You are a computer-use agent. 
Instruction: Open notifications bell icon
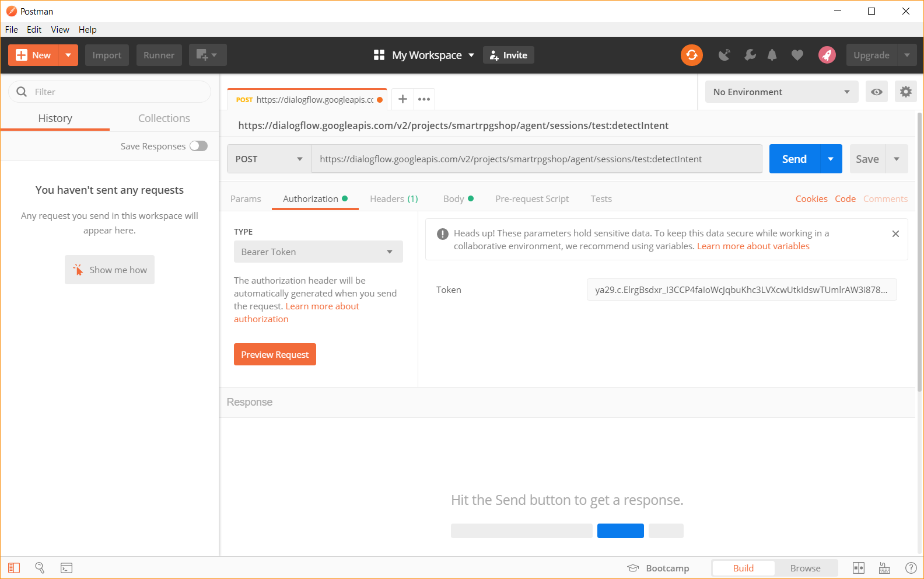click(772, 55)
